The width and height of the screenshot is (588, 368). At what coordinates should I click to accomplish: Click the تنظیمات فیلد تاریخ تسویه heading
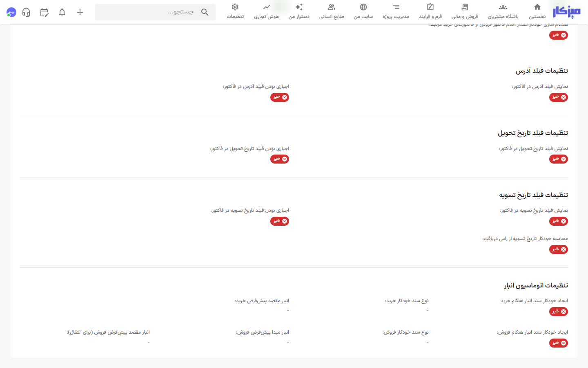coord(533,195)
